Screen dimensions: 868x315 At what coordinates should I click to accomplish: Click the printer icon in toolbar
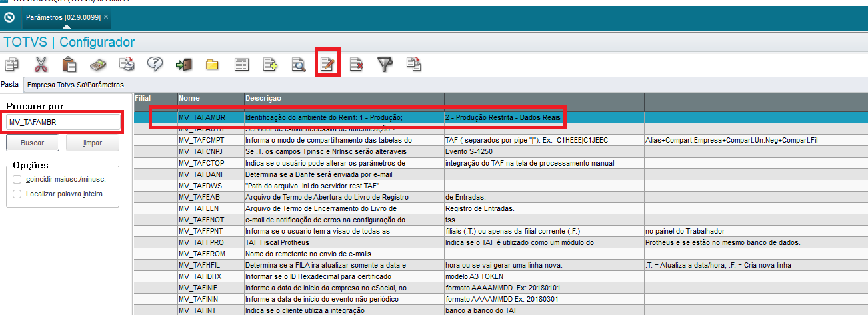click(127, 65)
